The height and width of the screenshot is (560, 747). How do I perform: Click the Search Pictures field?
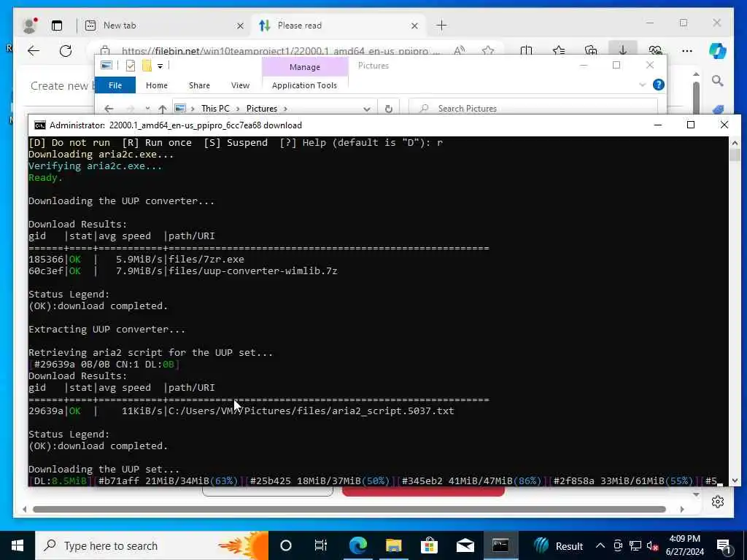pos(533,109)
